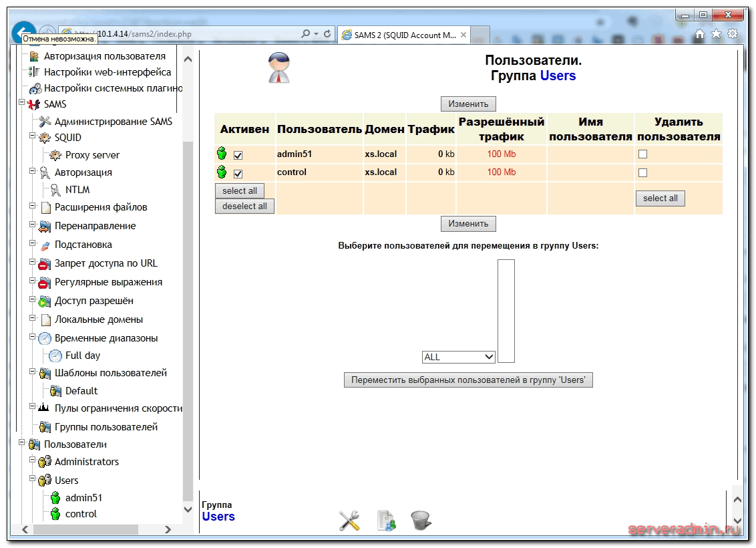Click the green control user icon in the tree
The height and width of the screenshot is (548, 756).
(x=55, y=514)
